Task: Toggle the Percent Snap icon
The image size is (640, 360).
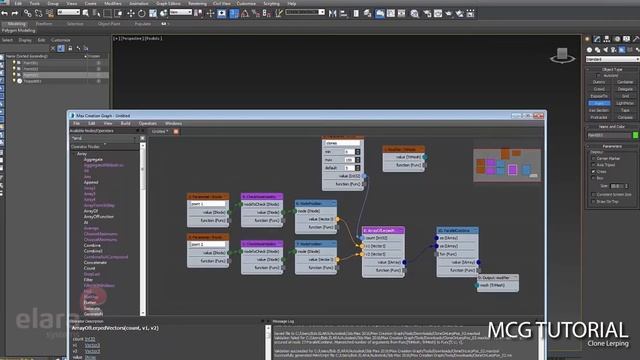Action: [256, 13]
